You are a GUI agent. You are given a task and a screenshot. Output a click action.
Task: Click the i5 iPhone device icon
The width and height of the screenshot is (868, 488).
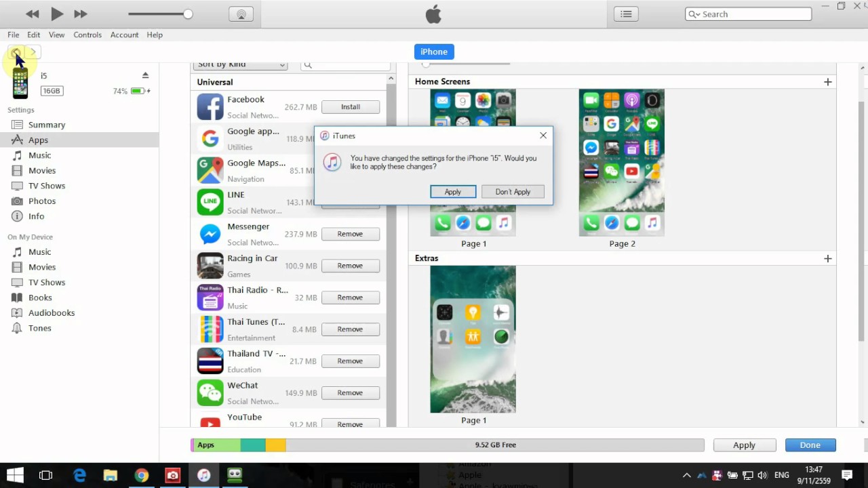coord(20,83)
